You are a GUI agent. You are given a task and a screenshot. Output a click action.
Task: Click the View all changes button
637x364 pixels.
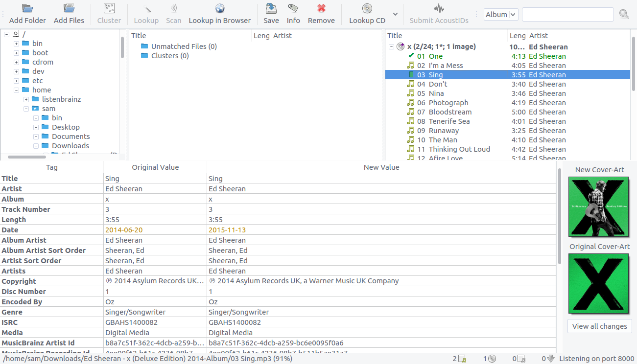click(x=599, y=326)
